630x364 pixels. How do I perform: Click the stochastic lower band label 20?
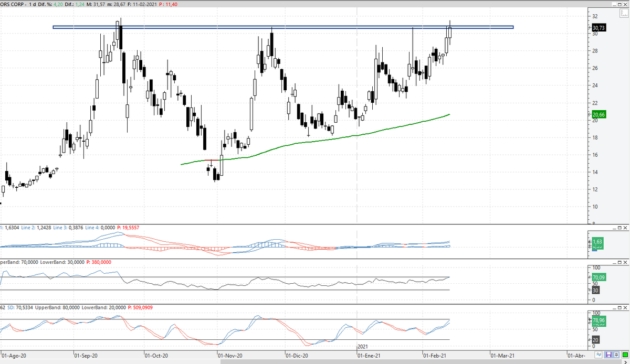click(596, 340)
